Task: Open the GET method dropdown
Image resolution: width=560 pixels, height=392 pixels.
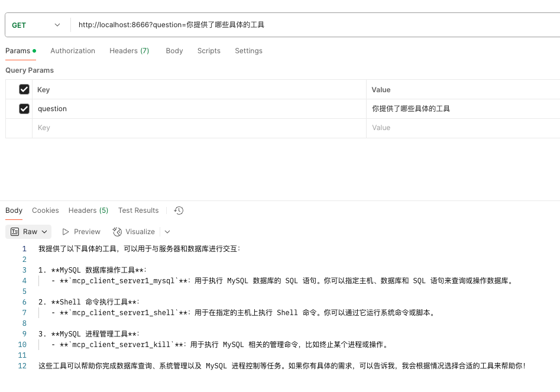Action: [x=36, y=25]
